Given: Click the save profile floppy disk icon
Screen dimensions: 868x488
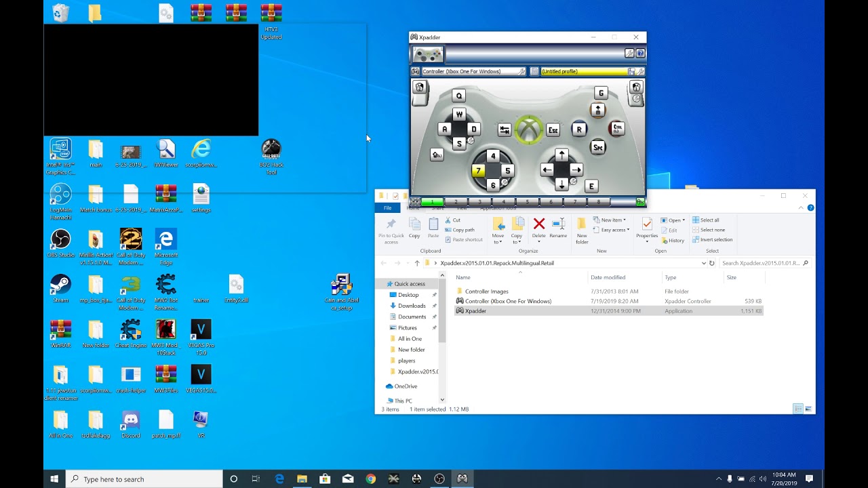Looking at the screenshot, I should tap(631, 71).
